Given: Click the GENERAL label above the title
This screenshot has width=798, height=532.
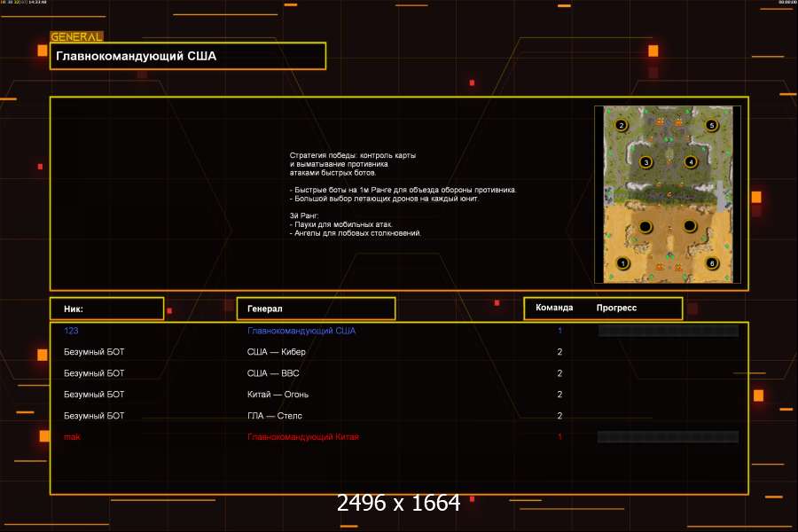Looking at the screenshot, I should tap(76, 36).
